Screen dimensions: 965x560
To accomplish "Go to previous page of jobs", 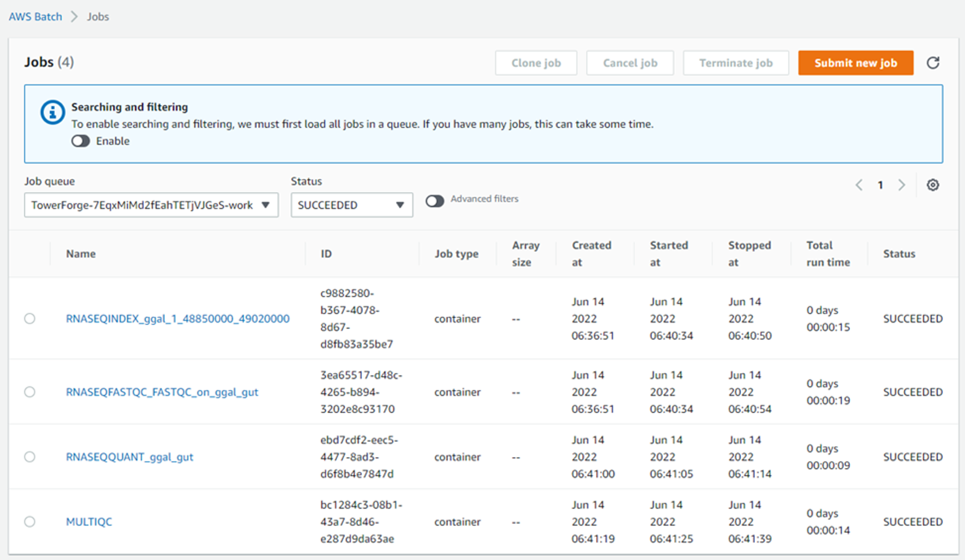I will [x=859, y=185].
